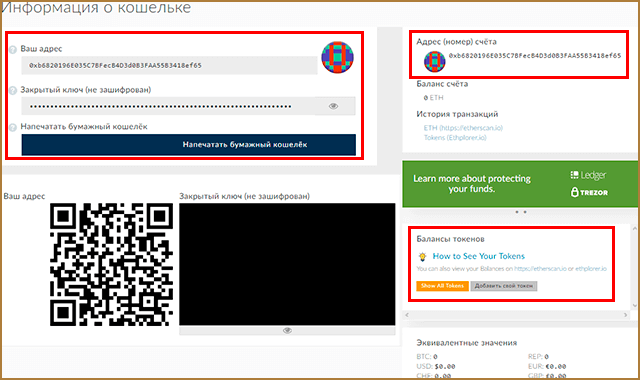The width and height of the screenshot is (640, 380).
Task: Open https://etherscan.io link in token balances
Action: tap(540, 269)
